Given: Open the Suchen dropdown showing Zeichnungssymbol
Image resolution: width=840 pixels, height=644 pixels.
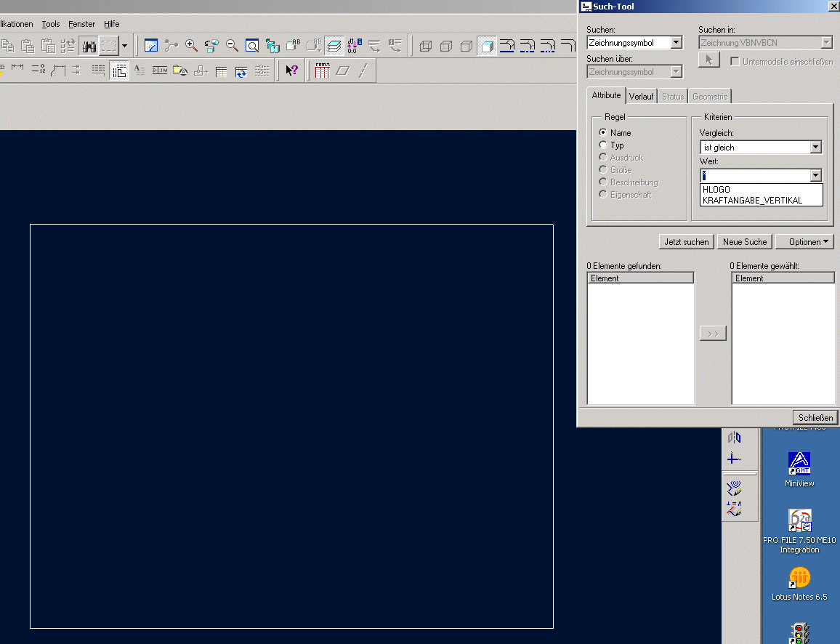Looking at the screenshot, I should point(635,43).
